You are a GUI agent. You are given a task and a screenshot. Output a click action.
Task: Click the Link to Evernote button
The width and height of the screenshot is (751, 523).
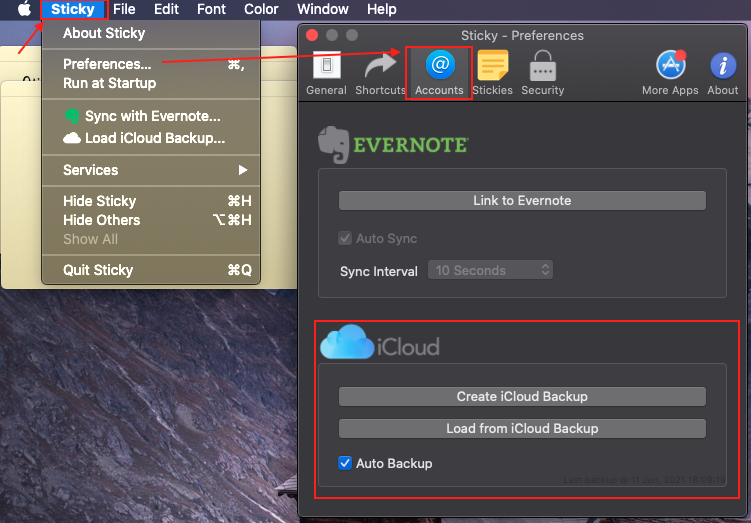tap(522, 201)
